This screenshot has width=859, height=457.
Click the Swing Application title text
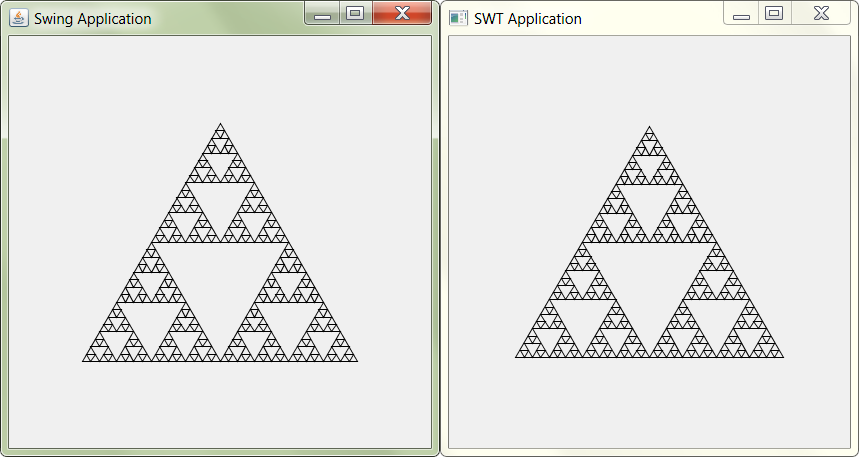[x=93, y=19]
